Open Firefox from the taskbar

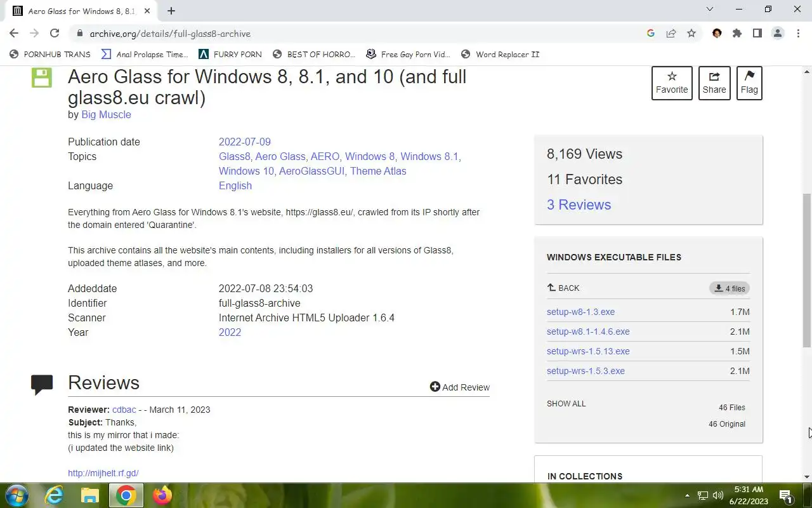162,495
